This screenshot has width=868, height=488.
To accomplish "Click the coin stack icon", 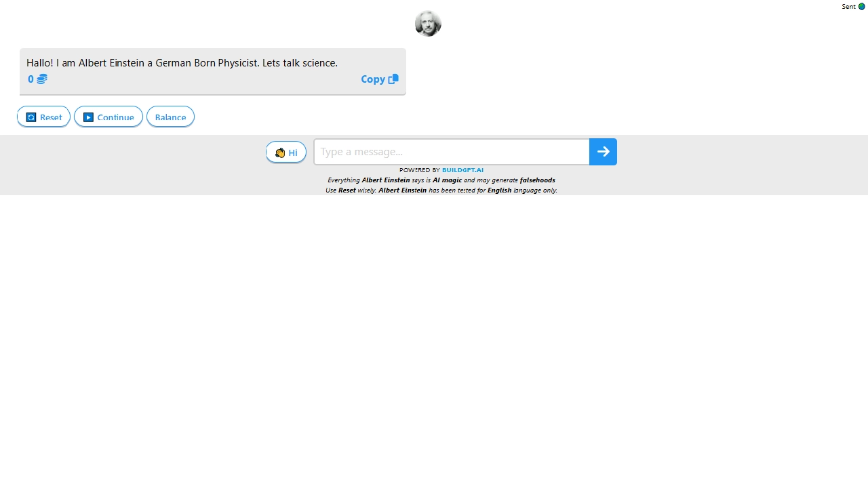I will tap(42, 79).
